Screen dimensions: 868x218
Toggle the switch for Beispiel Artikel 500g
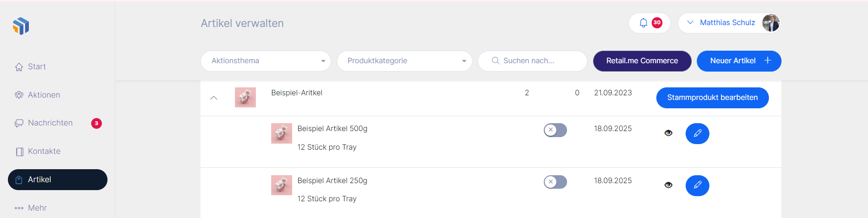coord(555,130)
